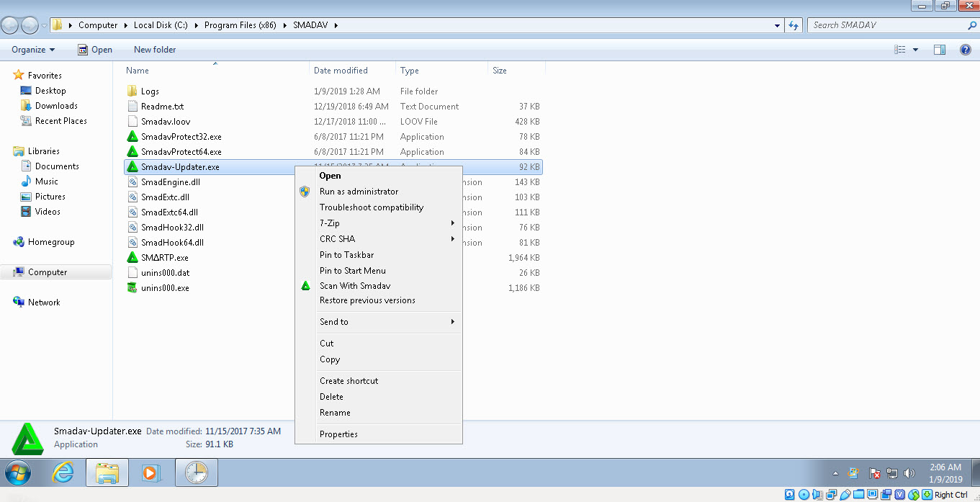This screenshot has width=980, height=502.
Task: Select the unins000.dat file icon
Action: [132, 273]
